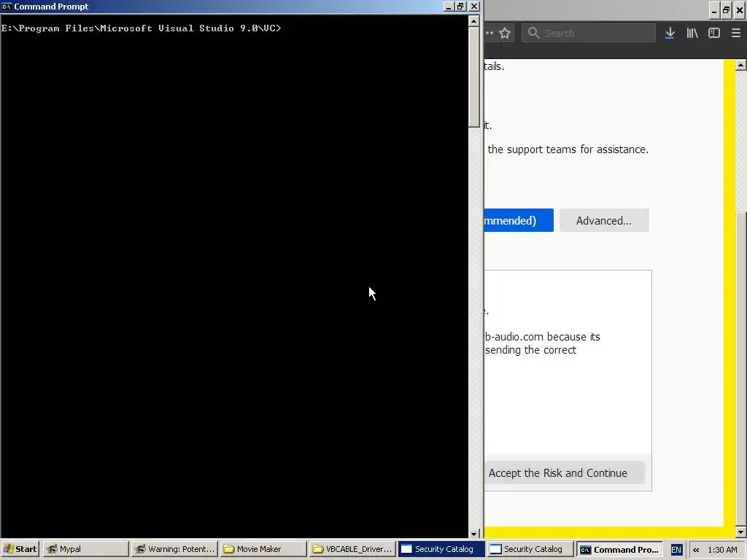Viewport: 747px width, 560px height.
Task: Click the Command Prompt scrollbar thumb
Action: [x=473, y=77]
